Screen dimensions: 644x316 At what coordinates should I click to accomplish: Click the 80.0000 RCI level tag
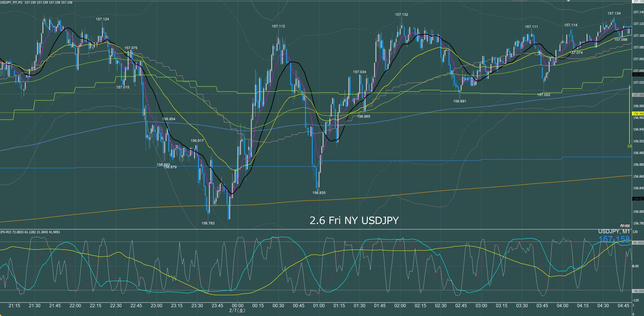click(x=638, y=243)
